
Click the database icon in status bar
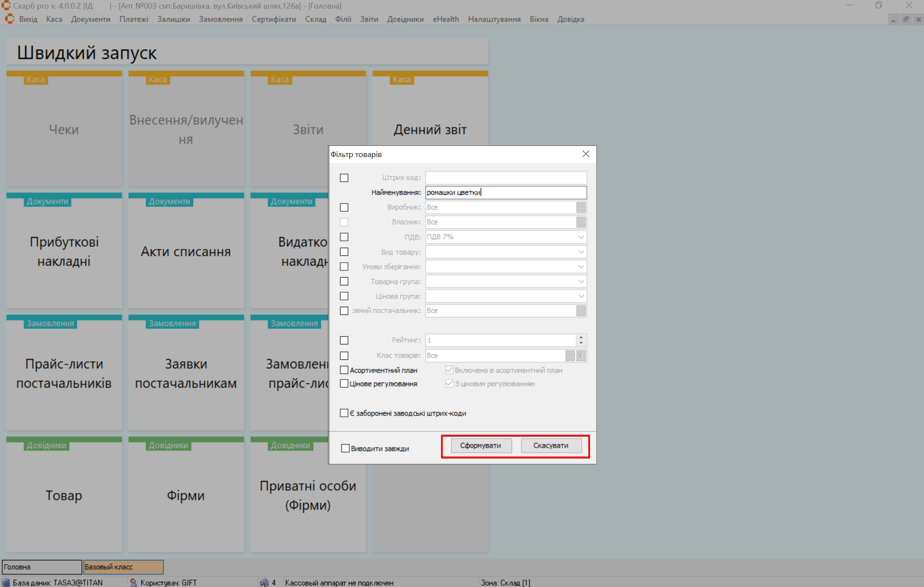[x=6, y=582]
